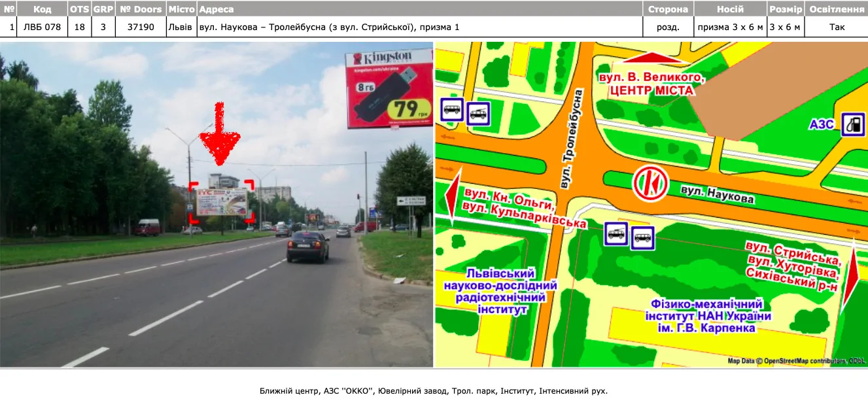The image size is (868, 410).
Task: Click the № Doors column header
Action: tap(141, 9)
